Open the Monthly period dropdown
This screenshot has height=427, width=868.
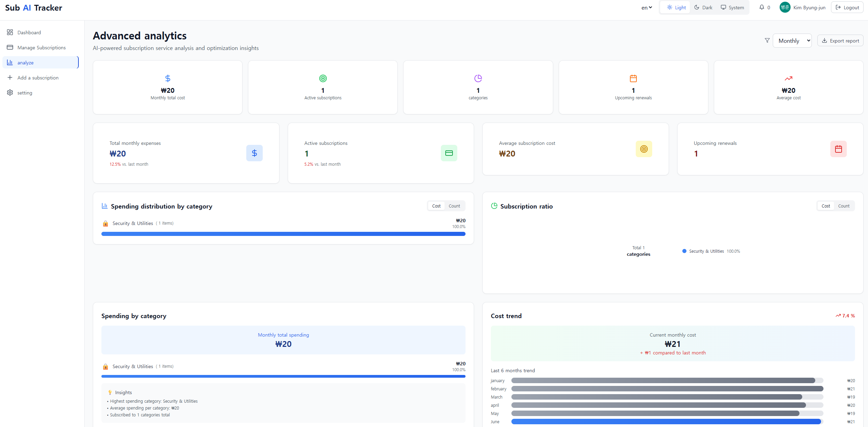click(x=792, y=40)
